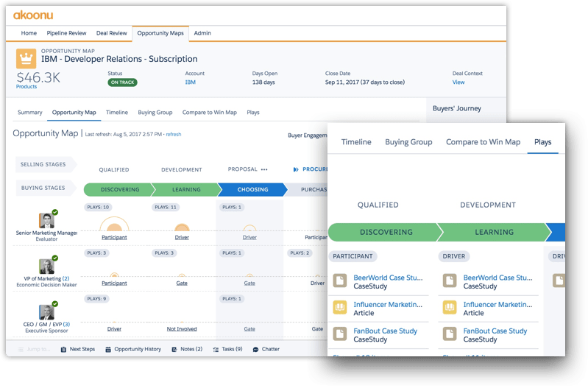Select the DISCOVERING buying stage in main map

[x=120, y=190]
